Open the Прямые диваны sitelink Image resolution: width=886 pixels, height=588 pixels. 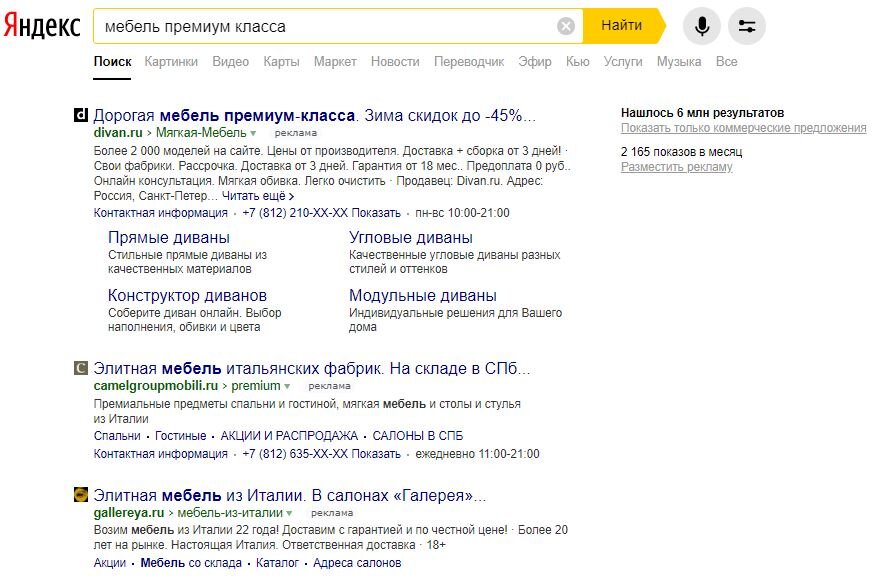(x=168, y=238)
